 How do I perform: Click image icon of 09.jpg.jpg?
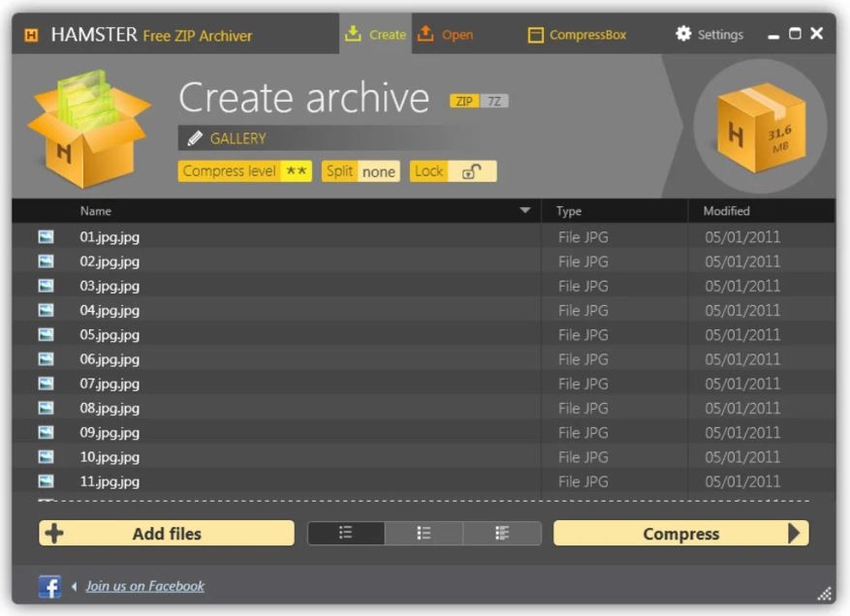pyautogui.click(x=47, y=432)
